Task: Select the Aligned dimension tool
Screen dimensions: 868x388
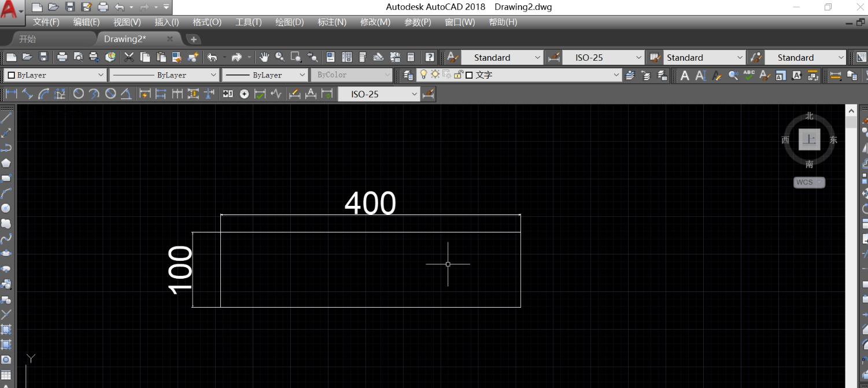Action: pos(28,94)
